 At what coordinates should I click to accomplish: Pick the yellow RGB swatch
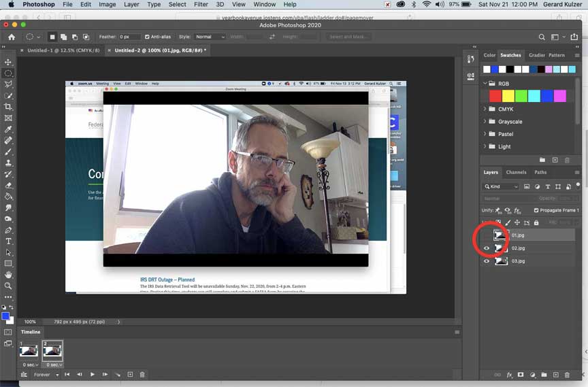[508, 97]
